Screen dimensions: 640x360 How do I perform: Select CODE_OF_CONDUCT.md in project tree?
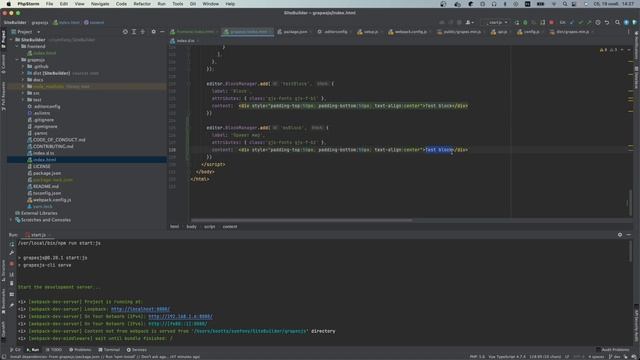pos(59,140)
